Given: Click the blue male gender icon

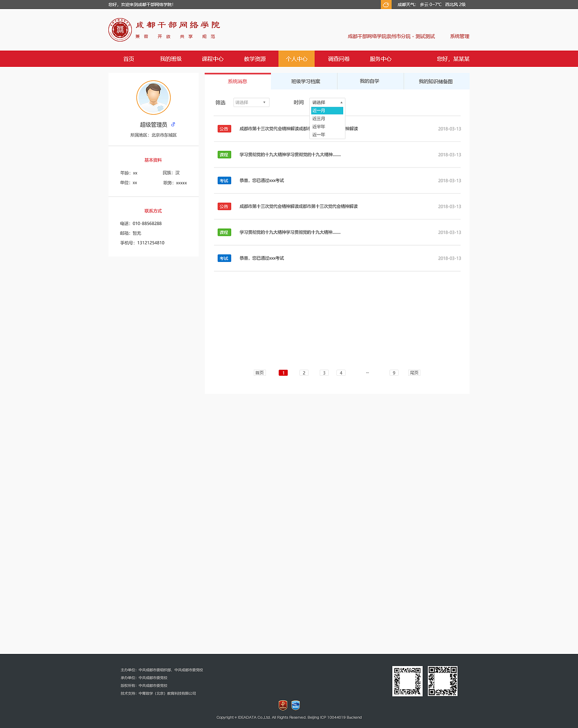Looking at the screenshot, I should coord(173,125).
